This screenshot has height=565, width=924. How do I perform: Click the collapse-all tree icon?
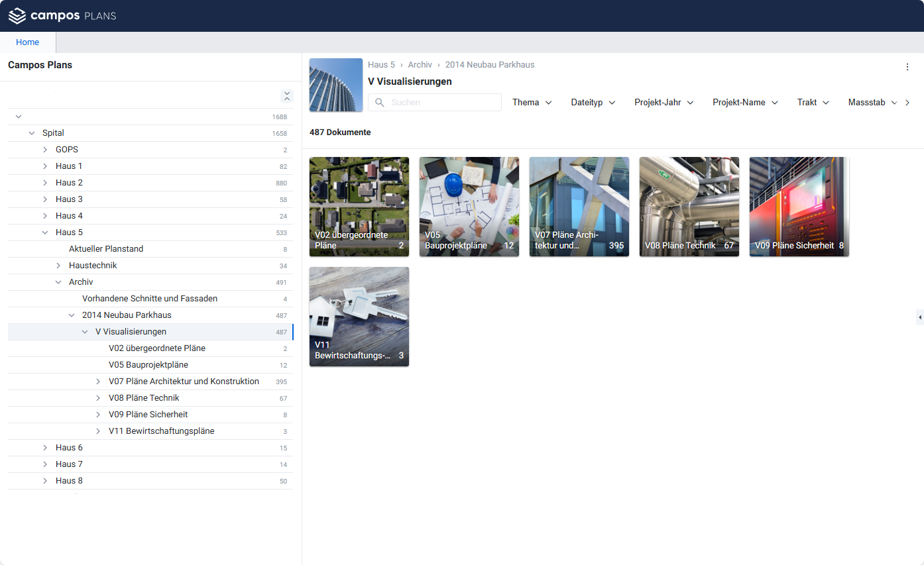pos(286,96)
